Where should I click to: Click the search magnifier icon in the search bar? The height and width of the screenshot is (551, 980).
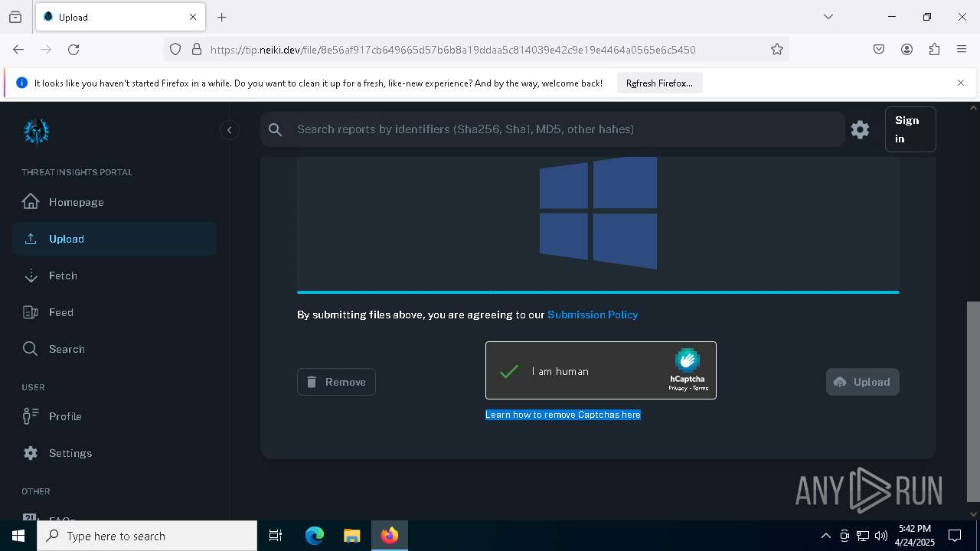[276, 129]
